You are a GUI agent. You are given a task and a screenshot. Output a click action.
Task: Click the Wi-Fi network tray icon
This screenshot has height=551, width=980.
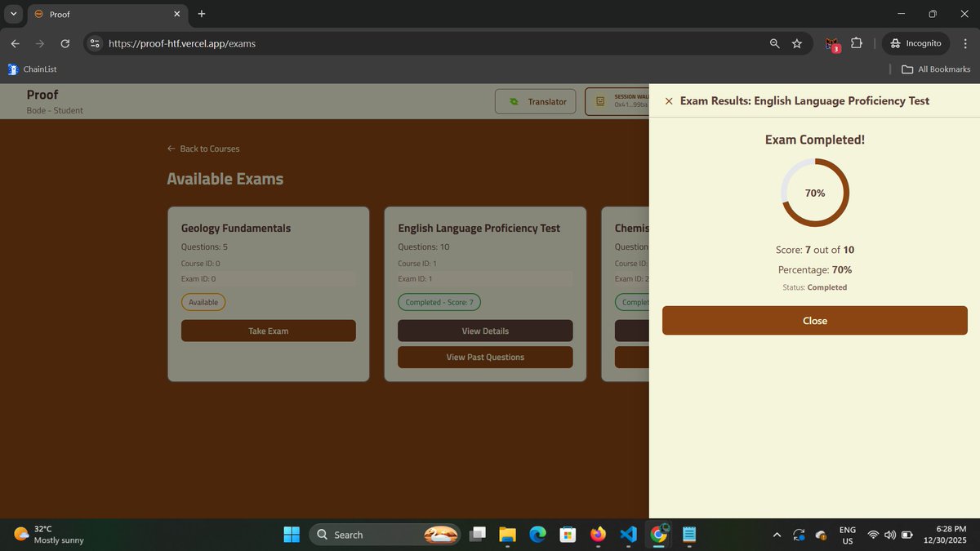pyautogui.click(x=873, y=535)
